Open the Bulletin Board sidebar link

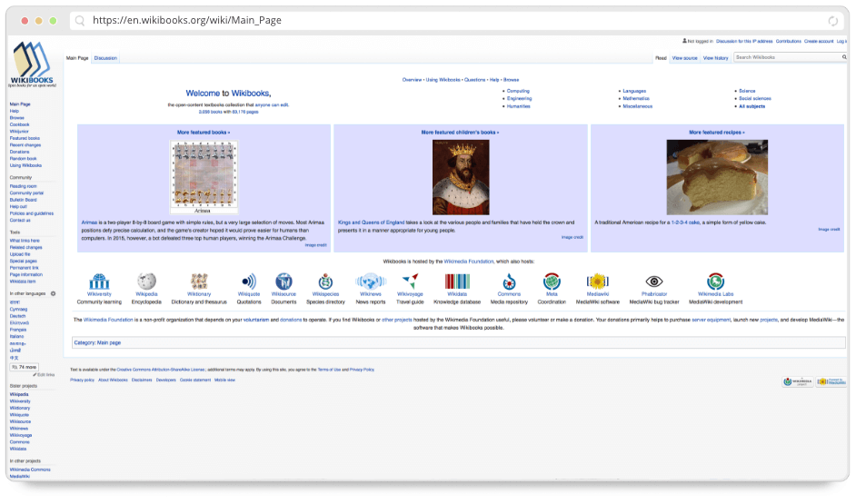[x=23, y=200]
